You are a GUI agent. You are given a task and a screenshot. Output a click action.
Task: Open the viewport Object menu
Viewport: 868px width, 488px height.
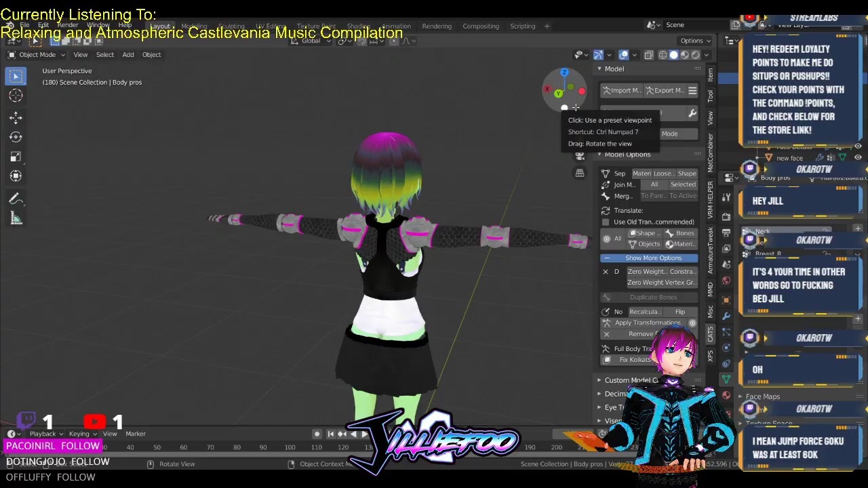151,55
